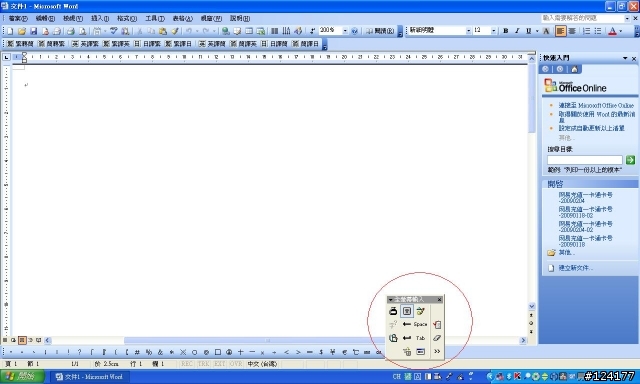Open the 編輯 menu

tap(45, 18)
